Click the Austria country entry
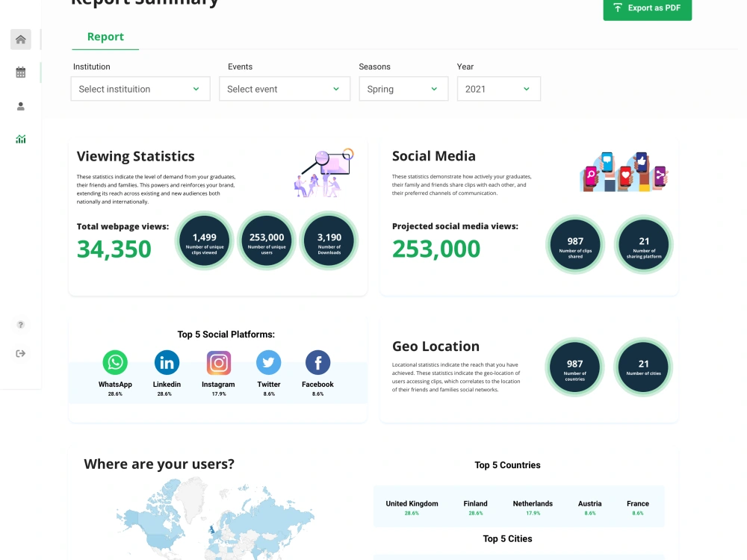Screen dimensions: 747x560 click(590, 507)
